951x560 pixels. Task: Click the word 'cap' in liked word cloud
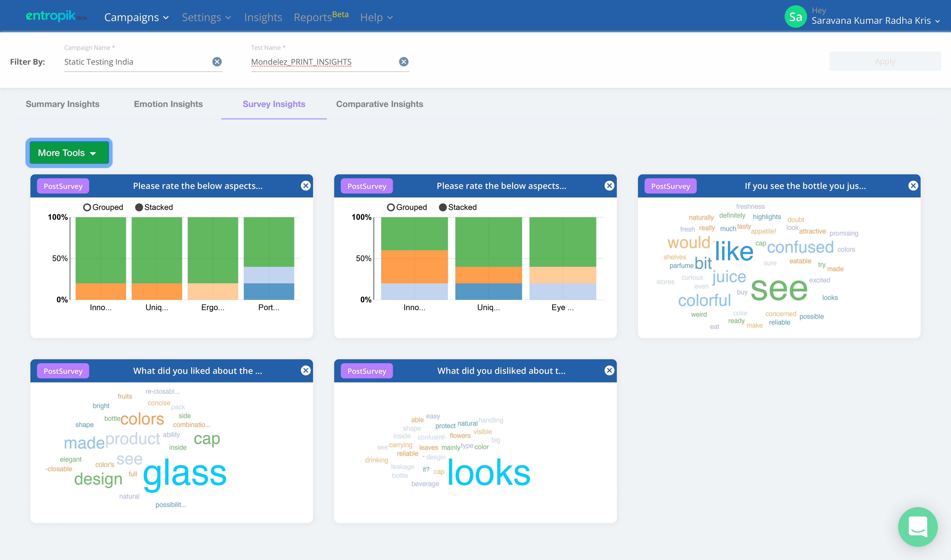tap(207, 439)
